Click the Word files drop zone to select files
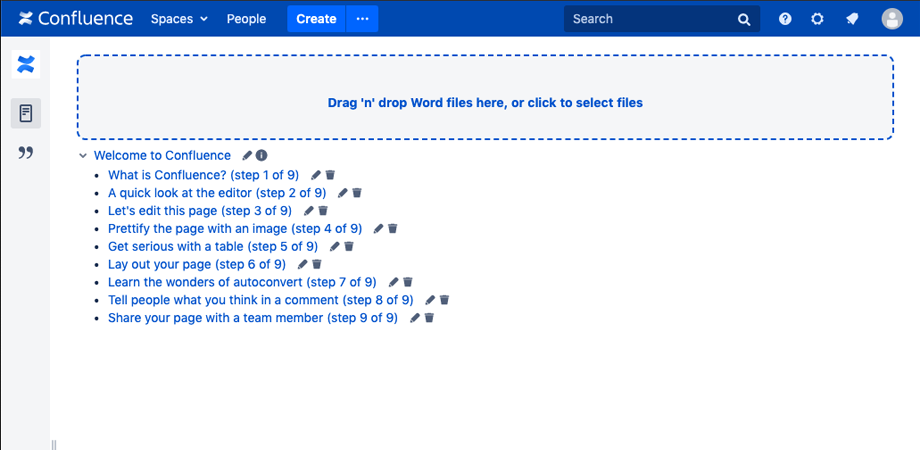 click(485, 97)
